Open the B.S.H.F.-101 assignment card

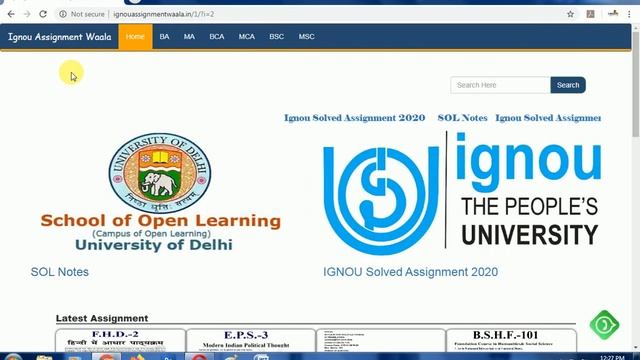[x=511, y=340]
